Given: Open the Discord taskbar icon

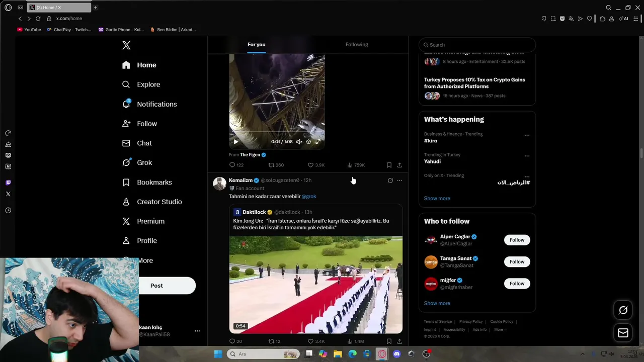Looking at the screenshot, I should (x=396, y=354).
